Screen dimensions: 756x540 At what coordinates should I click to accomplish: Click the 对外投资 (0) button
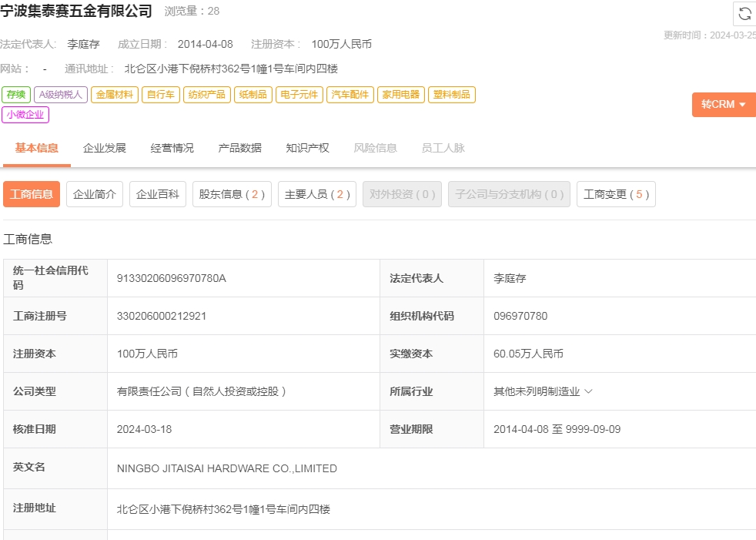coord(402,194)
